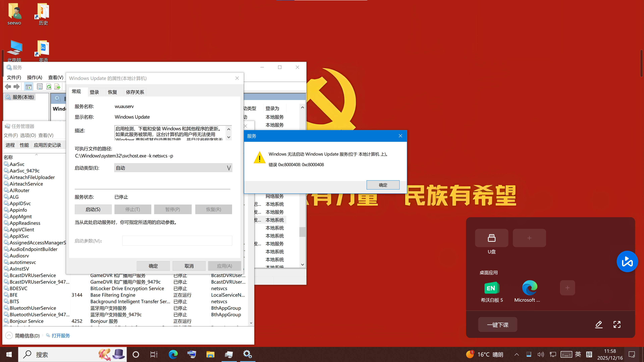644x362 pixels.
Task: Click the 启动(S) button
Action: point(93,209)
